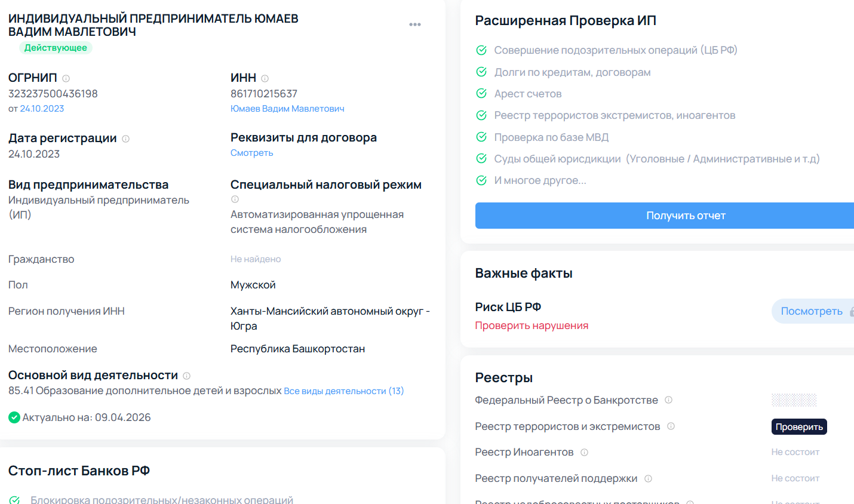Image resolution: width=854 pixels, height=504 pixels.
Task: Click info icon under Специальный налоговый режим
Action: [235, 199]
